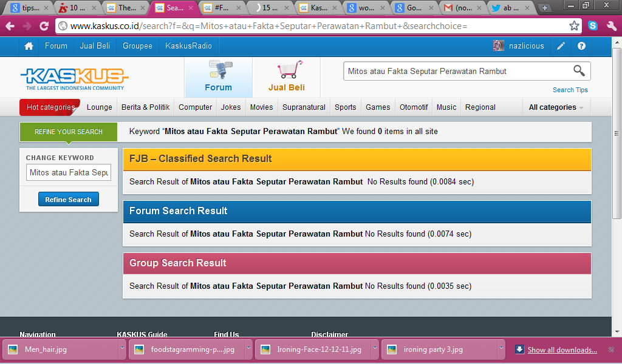Open downloaded Ironing-Face-12-12-11.jpg

click(313, 349)
